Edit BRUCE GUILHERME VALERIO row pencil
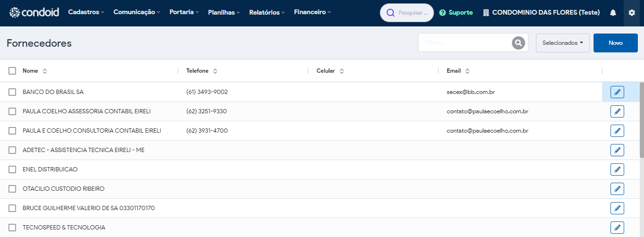Viewport: 644px width, 237px height. click(617, 208)
